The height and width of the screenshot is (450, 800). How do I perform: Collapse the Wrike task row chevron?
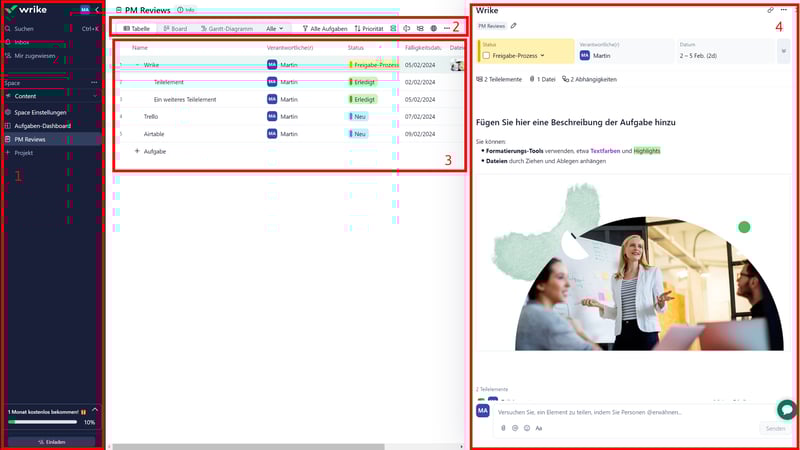(x=137, y=65)
